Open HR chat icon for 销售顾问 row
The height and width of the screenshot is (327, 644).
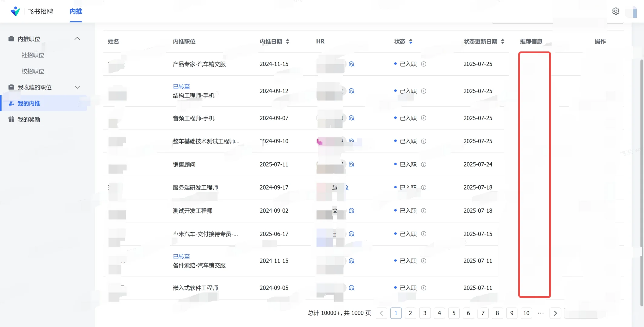[x=352, y=164]
